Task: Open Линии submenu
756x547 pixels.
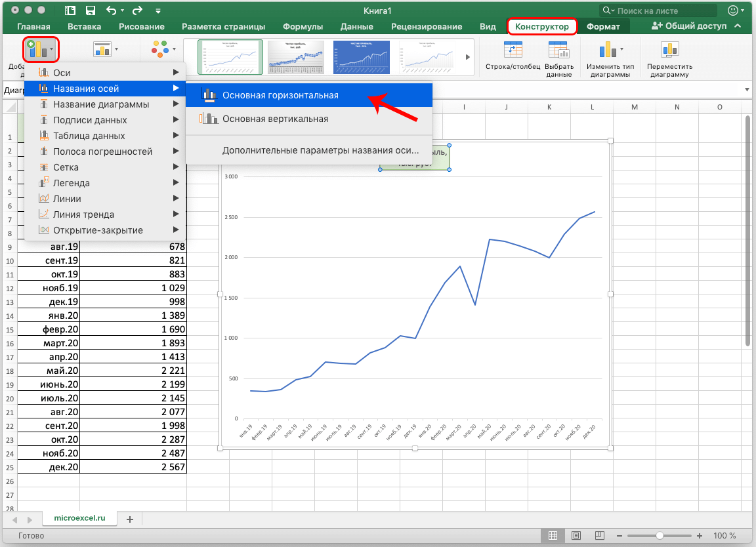Action: coord(105,199)
